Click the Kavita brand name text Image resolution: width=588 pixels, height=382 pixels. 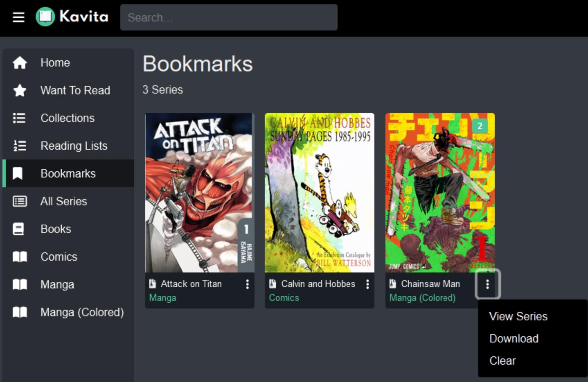(84, 16)
